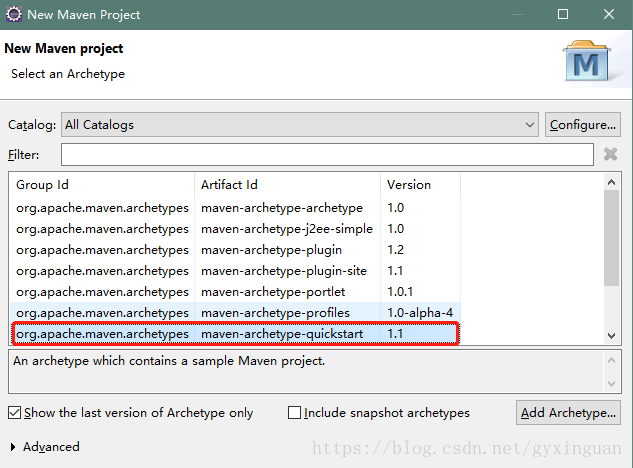Click the Eclipse icon in title bar

[x=13, y=14]
